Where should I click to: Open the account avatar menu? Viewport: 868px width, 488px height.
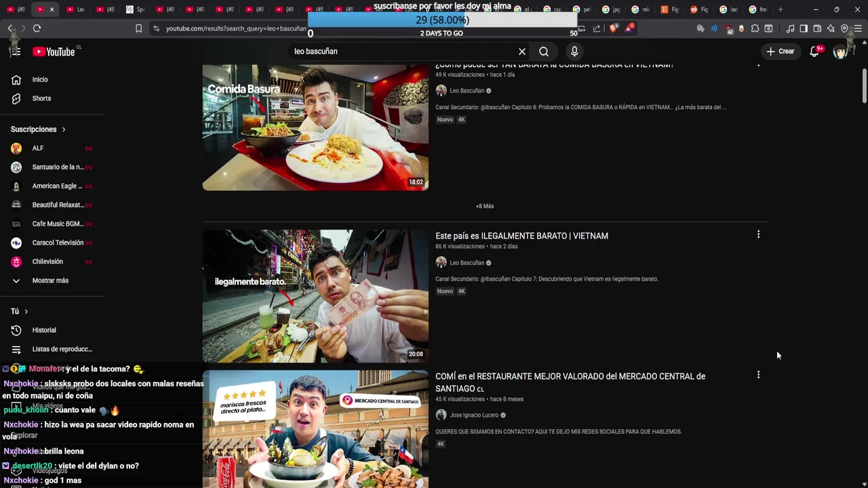point(841,52)
